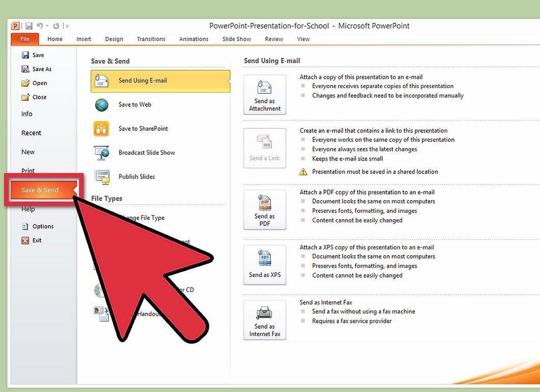Switch to the Transitions ribbon tab
The width and height of the screenshot is (540, 392).
pyautogui.click(x=151, y=39)
